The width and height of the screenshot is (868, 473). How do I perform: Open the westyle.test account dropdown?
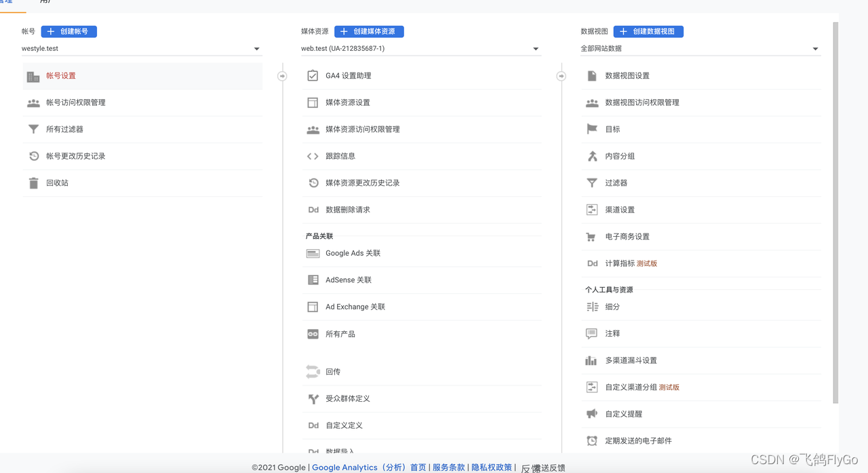coord(141,49)
